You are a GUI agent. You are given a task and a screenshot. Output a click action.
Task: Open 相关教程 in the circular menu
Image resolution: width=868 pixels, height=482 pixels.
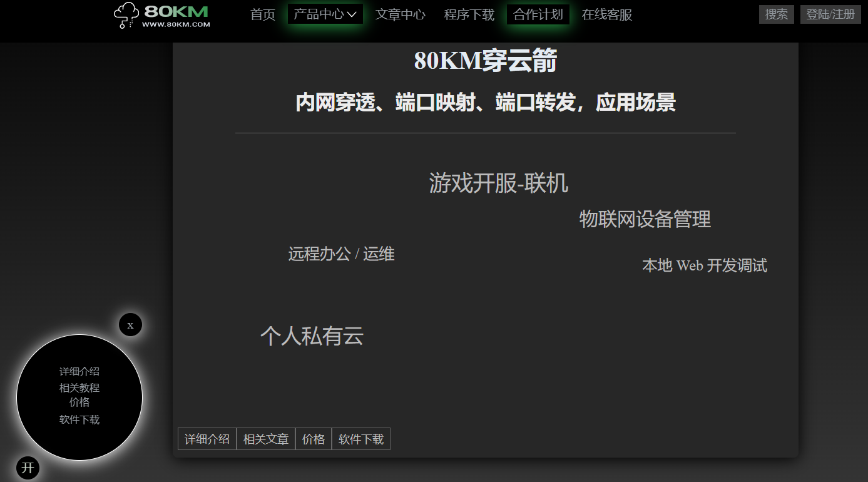click(x=79, y=388)
